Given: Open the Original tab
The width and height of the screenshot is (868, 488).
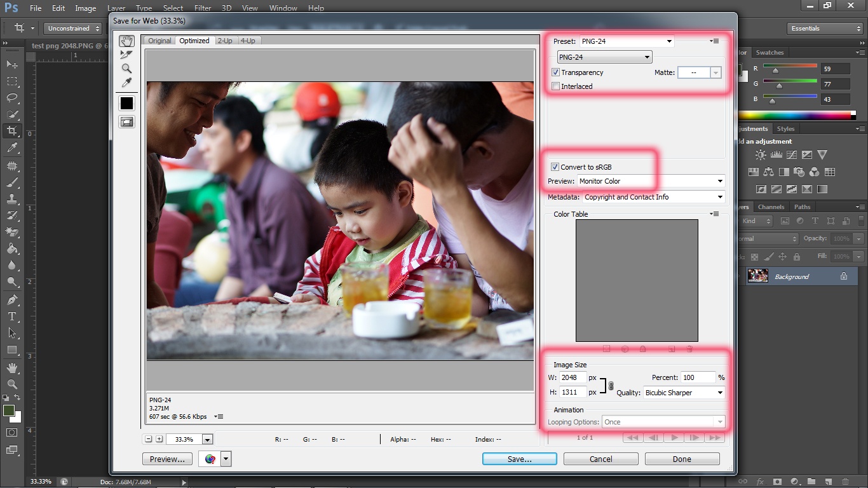Looking at the screenshot, I should pos(159,41).
